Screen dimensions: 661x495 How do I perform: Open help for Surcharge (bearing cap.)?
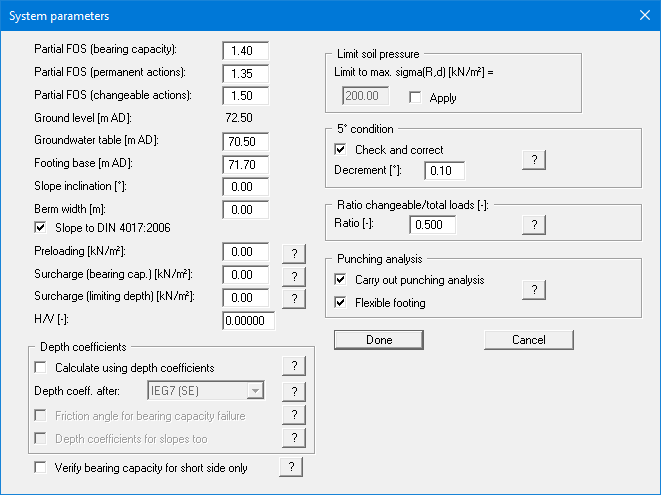[x=294, y=275]
